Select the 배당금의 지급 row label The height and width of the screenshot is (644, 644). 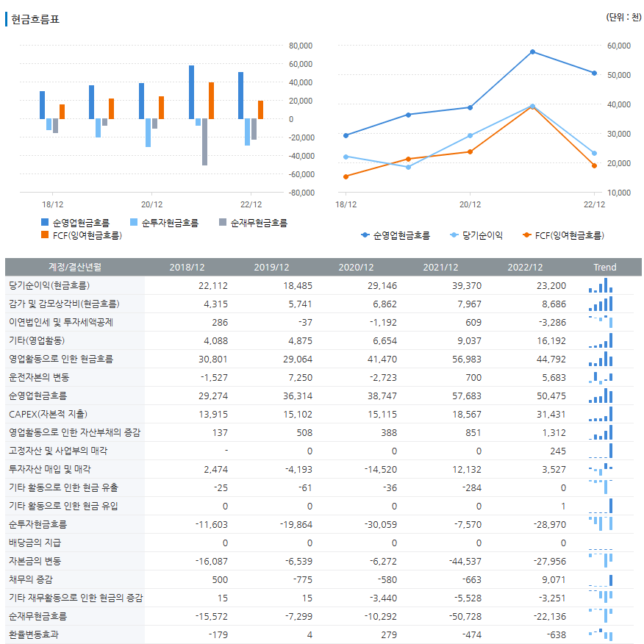coord(35,543)
